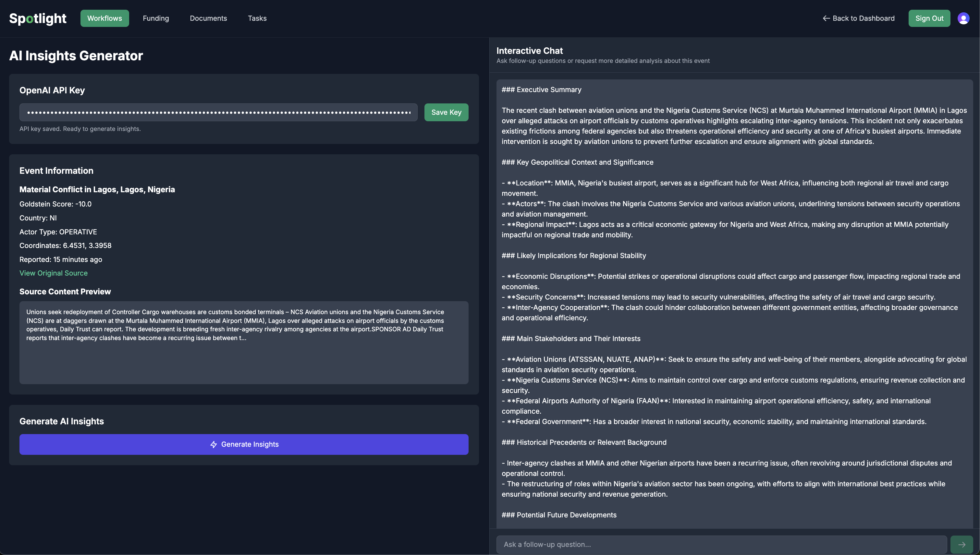This screenshot has height=555, width=980.
Task: Send the follow-up question with the arrow button
Action: click(x=961, y=544)
